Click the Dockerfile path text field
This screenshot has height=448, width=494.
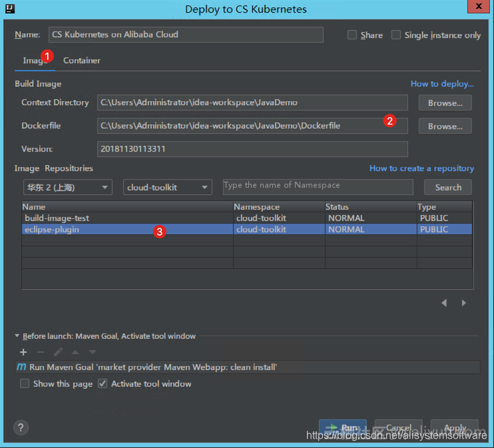[252, 126]
